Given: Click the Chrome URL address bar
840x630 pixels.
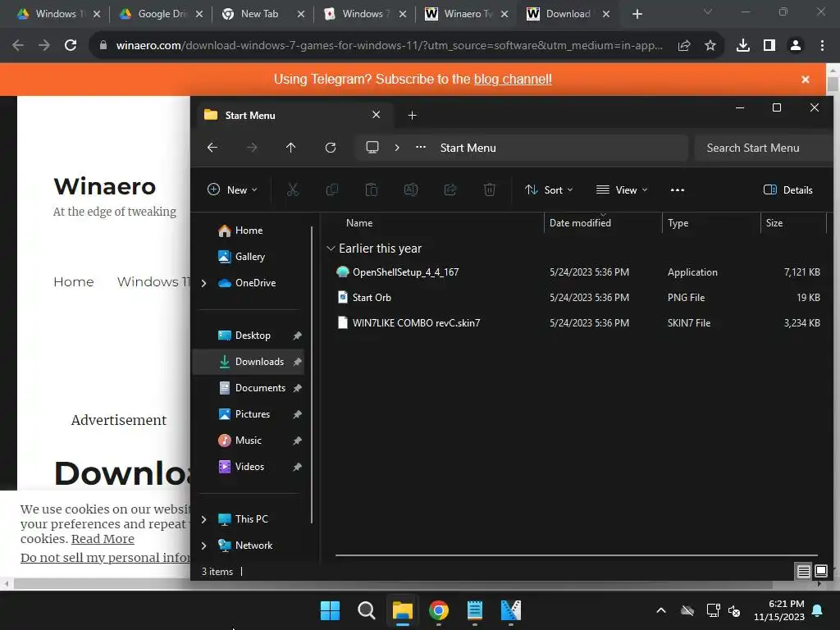Looking at the screenshot, I should tap(389, 46).
